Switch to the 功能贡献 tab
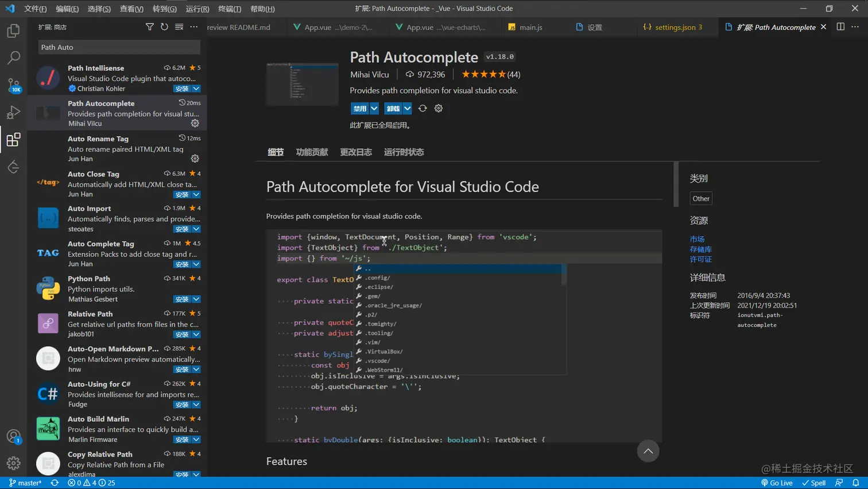This screenshot has height=489, width=868. pos(312,152)
